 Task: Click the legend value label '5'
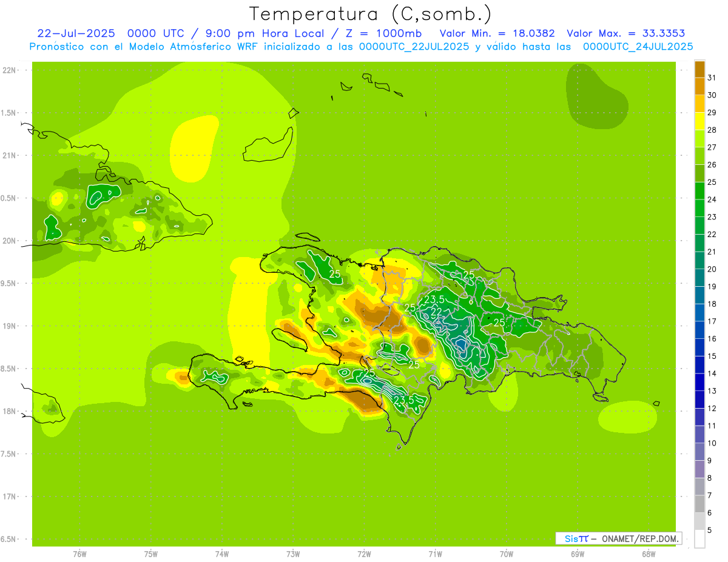709,531
